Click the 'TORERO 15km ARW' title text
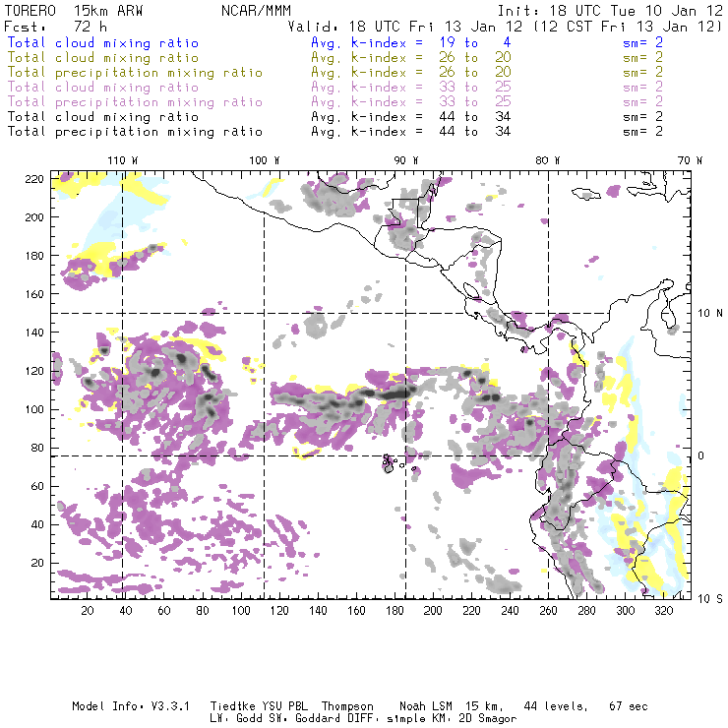 pyautogui.click(x=74, y=11)
